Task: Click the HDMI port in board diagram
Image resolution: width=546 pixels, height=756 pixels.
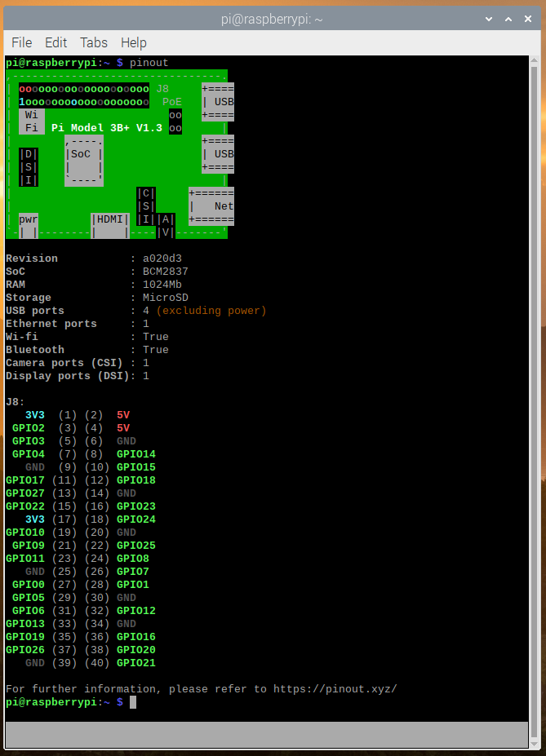Action: click(x=110, y=226)
